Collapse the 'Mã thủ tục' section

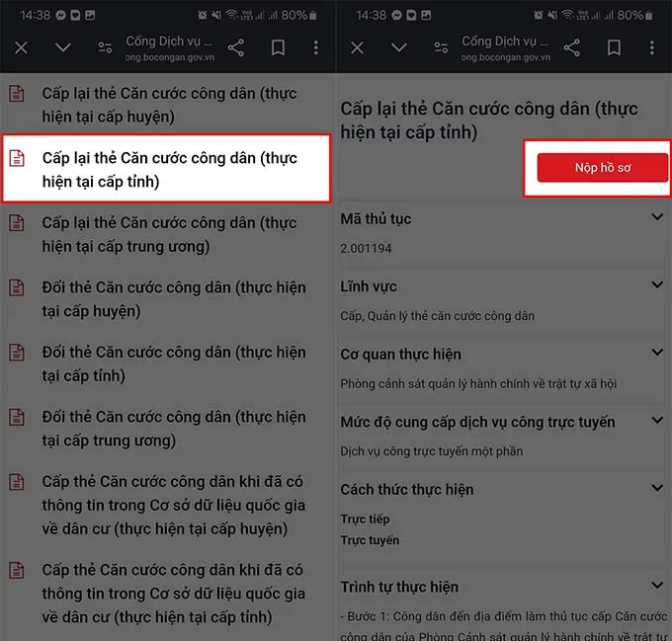657,217
